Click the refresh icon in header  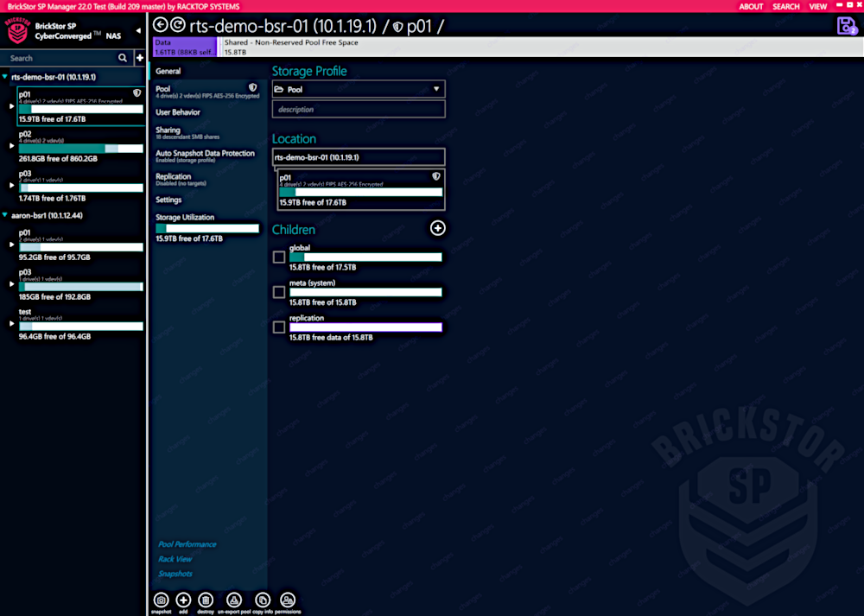(177, 26)
